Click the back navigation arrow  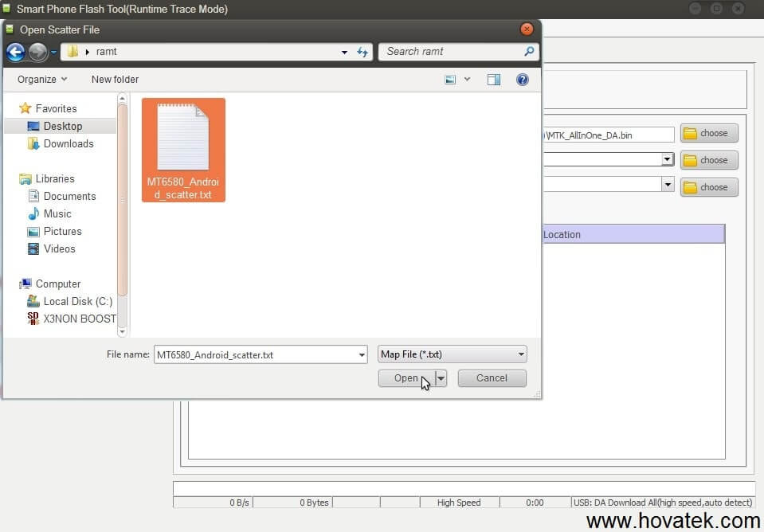(x=15, y=51)
